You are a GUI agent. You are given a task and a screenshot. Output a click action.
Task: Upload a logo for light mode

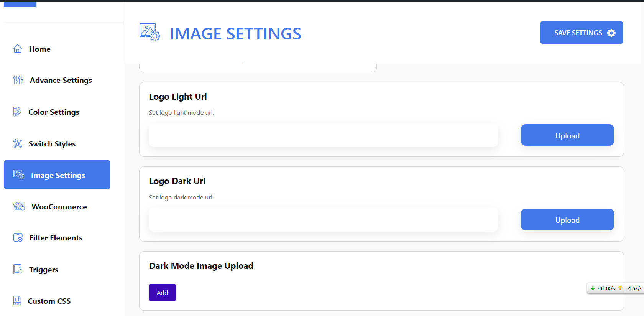pyautogui.click(x=567, y=135)
